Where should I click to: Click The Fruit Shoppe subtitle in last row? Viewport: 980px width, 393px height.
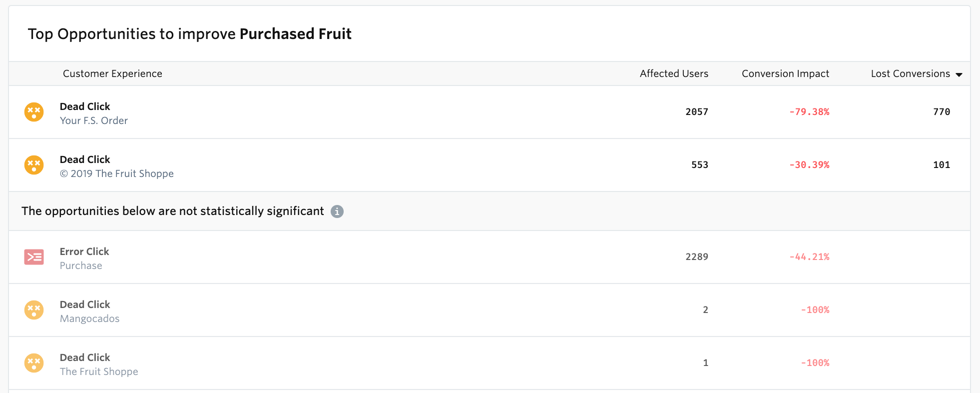[x=99, y=371]
